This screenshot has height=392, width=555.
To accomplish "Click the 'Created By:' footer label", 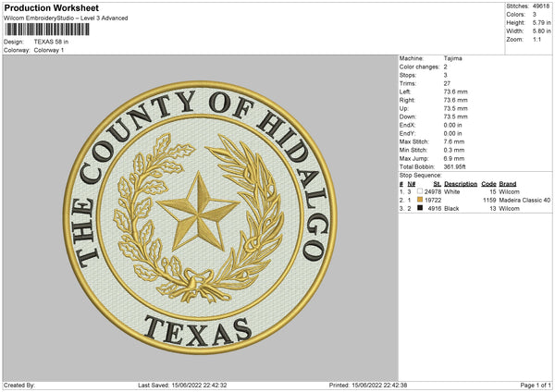I will 19,385.
